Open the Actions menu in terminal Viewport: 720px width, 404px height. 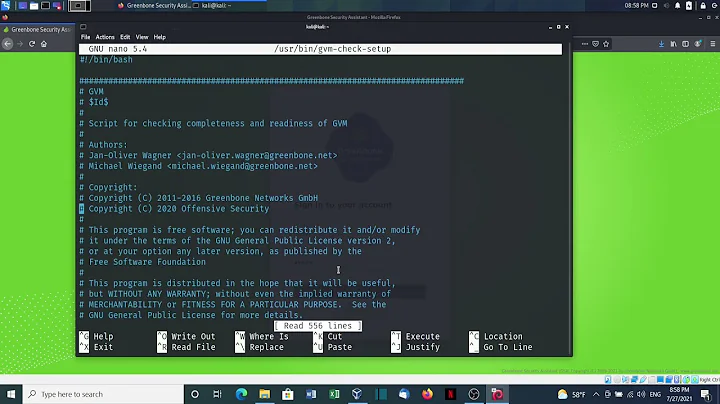(105, 37)
